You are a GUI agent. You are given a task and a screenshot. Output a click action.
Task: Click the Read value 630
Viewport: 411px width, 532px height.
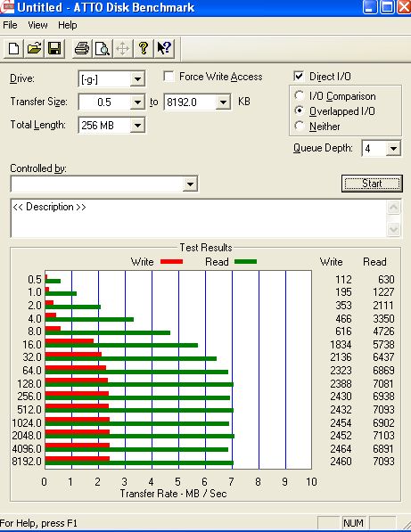[x=386, y=280]
